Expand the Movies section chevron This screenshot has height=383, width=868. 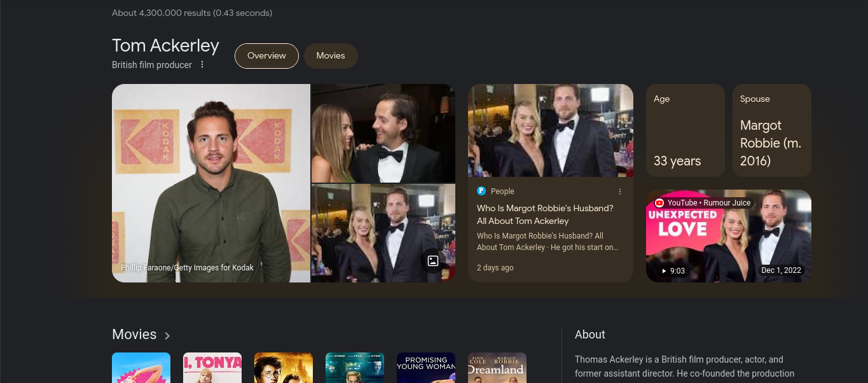click(167, 335)
